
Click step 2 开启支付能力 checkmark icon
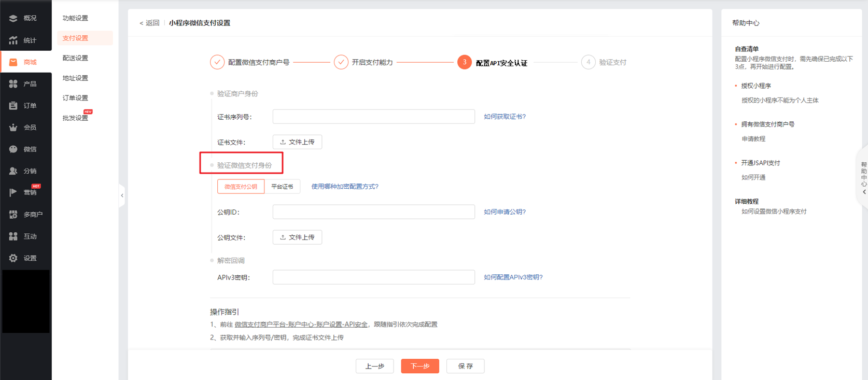pos(341,62)
